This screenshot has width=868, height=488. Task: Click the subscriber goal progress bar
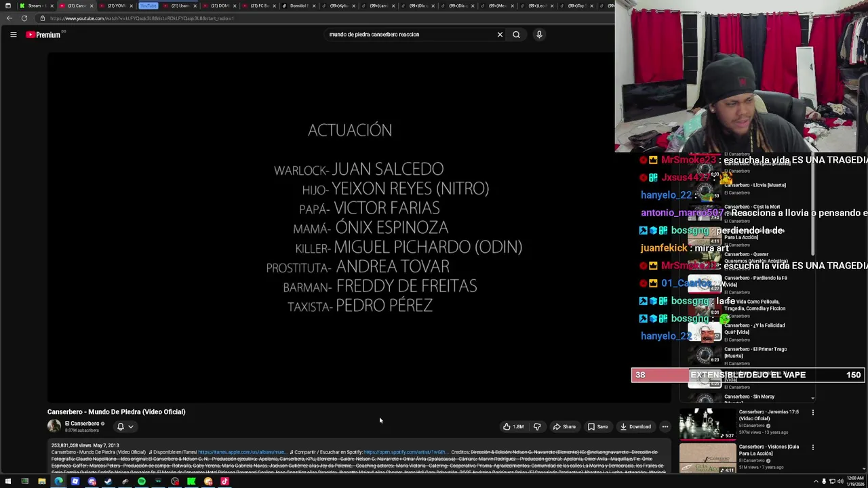pos(748,375)
